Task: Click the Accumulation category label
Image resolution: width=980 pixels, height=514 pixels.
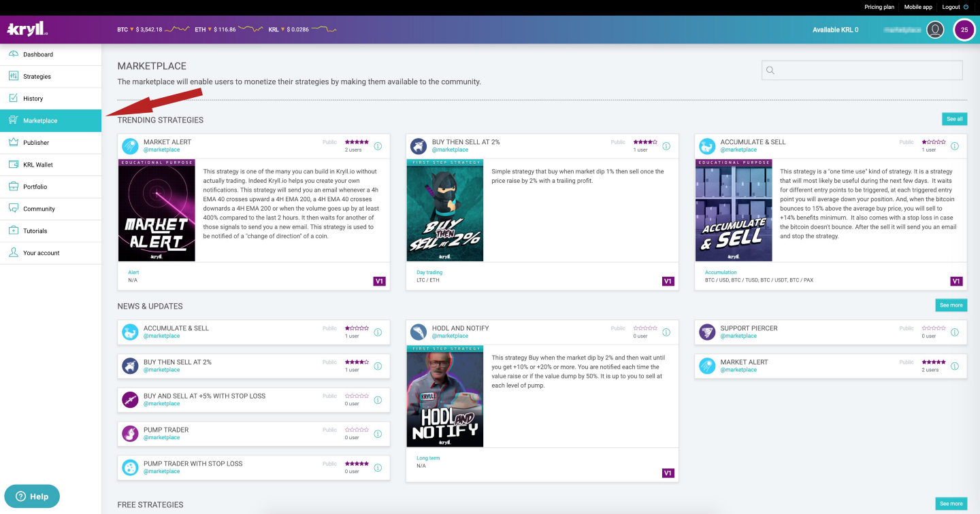Action: [721, 273]
